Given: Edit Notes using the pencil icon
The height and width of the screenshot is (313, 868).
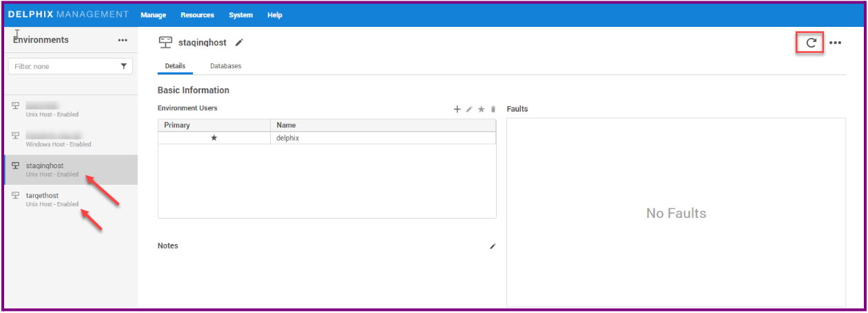Looking at the screenshot, I should click(x=493, y=246).
